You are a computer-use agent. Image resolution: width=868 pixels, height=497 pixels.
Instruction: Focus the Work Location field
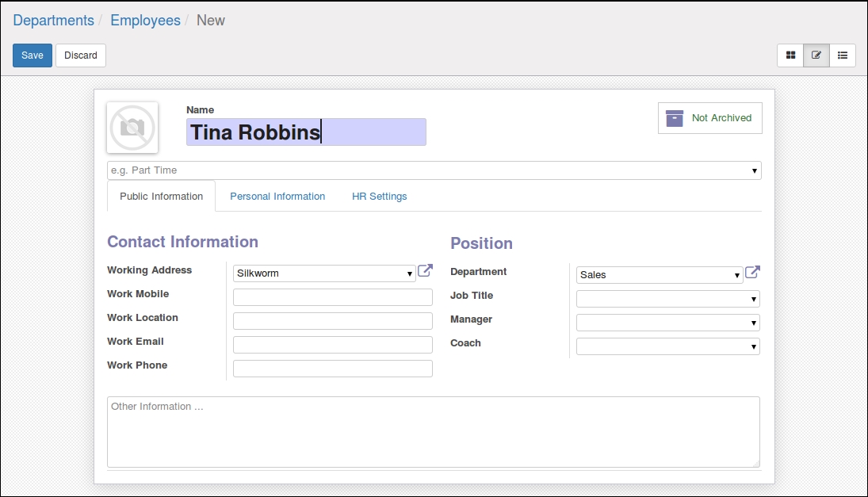[x=333, y=321]
